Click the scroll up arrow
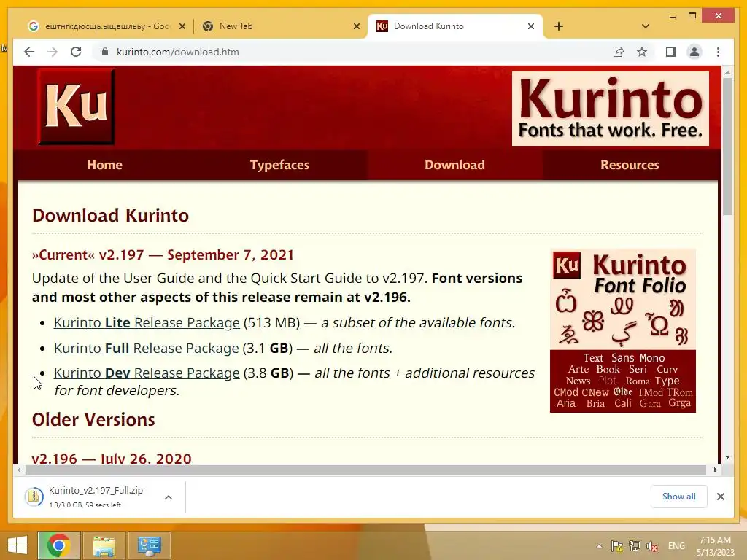This screenshot has height=560, width=747. 727,72
